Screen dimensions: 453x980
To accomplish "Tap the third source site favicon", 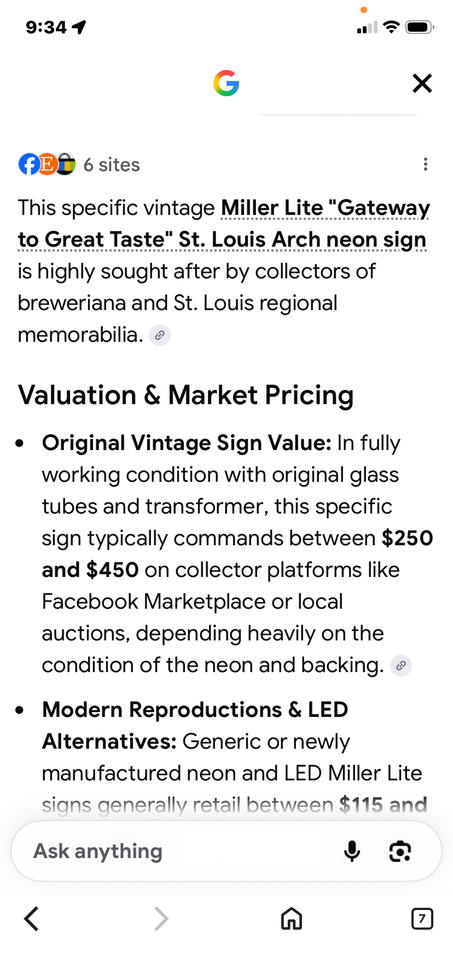I will [66, 164].
